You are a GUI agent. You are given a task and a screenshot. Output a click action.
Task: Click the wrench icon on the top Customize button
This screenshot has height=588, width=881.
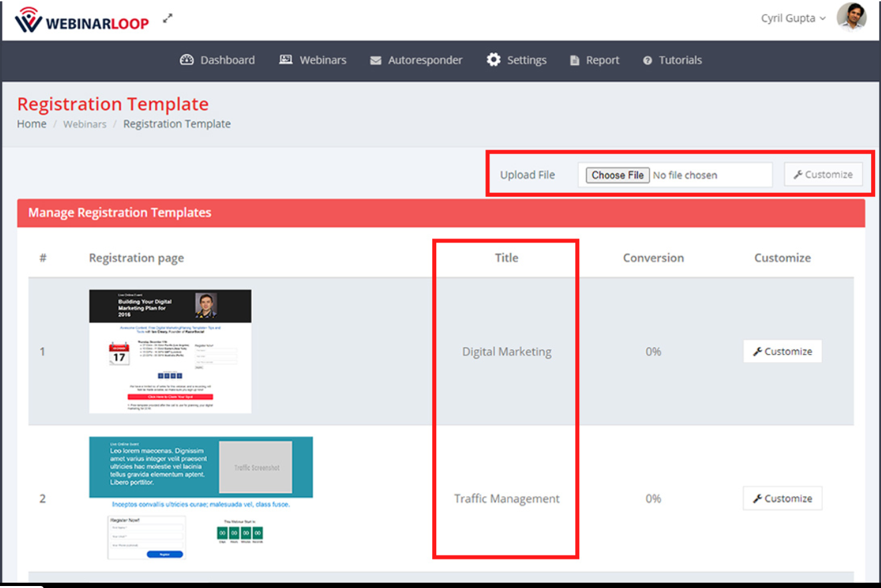coord(805,174)
